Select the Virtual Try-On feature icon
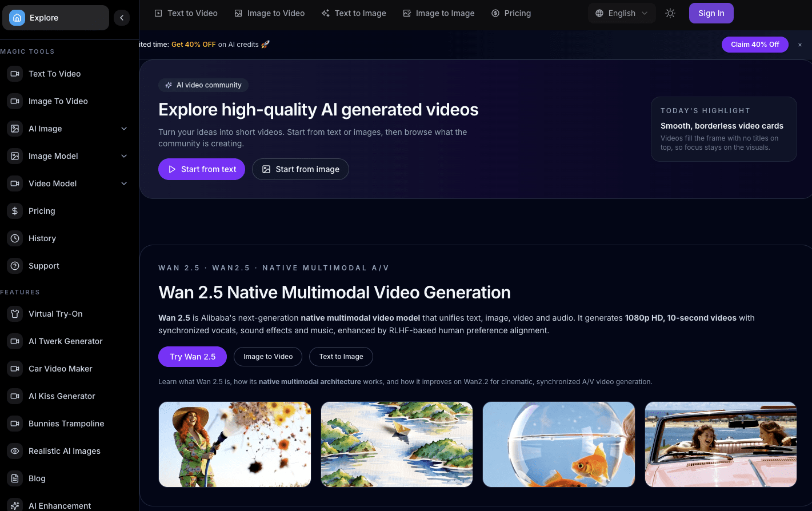 coord(14,314)
